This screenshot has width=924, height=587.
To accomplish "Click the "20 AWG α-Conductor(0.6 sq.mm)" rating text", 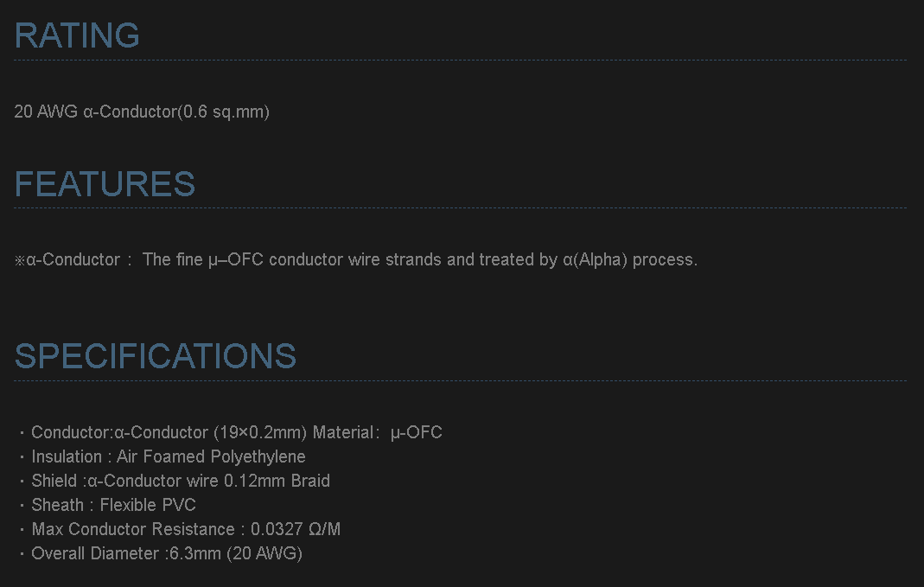I will pyautogui.click(x=142, y=112).
